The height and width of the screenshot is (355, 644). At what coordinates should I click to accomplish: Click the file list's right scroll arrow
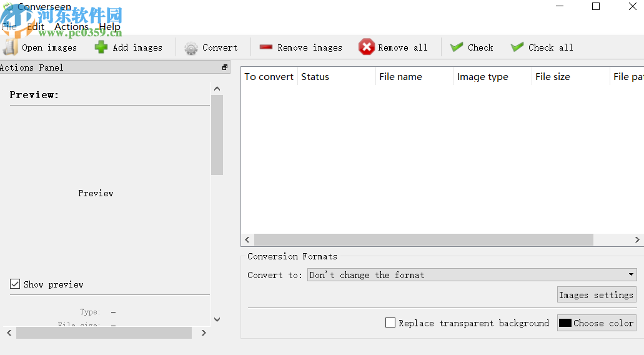point(637,240)
